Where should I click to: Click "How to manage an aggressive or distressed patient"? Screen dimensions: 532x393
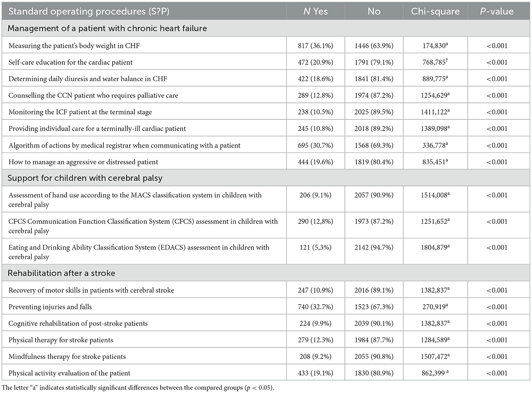pyautogui.click(x=83, y=162)
